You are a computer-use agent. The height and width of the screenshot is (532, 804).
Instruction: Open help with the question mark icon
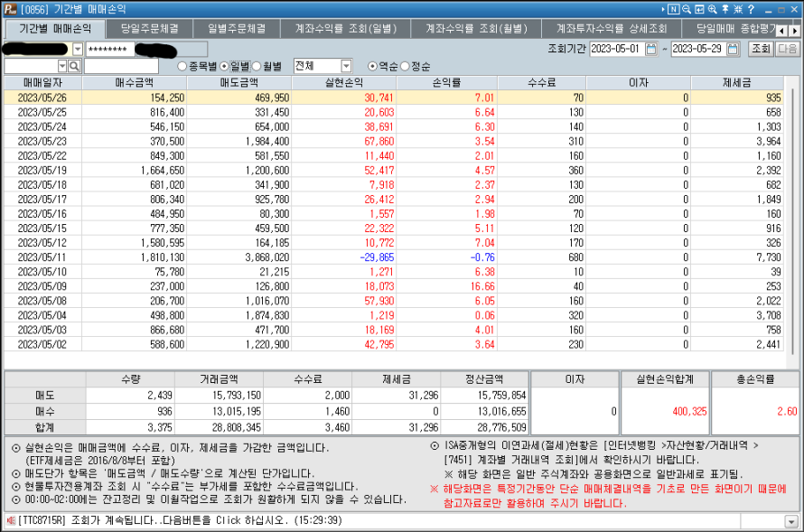pyautogui.click(x=751, y=9)
